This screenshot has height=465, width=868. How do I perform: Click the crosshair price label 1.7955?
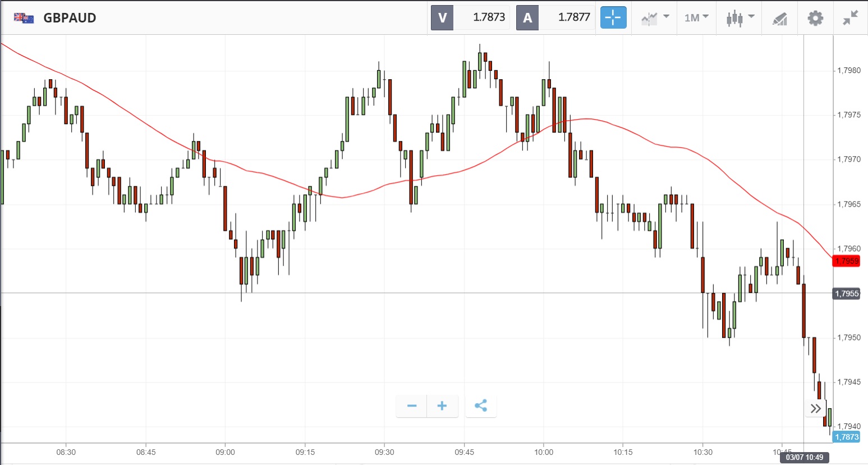point(846,294)
